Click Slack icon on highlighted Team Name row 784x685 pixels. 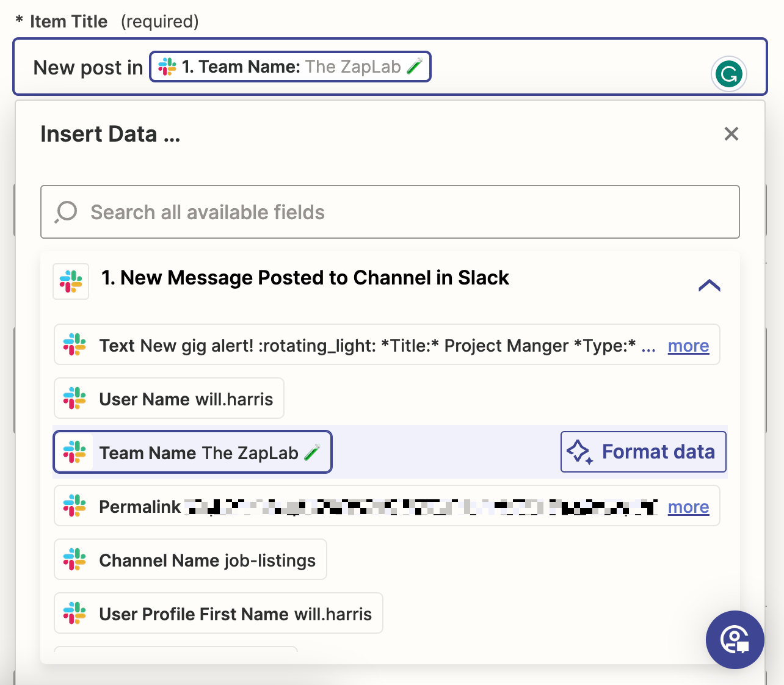74,452
